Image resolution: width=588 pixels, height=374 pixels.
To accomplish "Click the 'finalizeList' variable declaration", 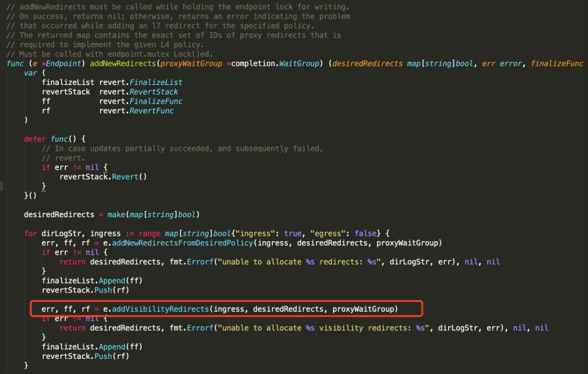I will point(68,82).
